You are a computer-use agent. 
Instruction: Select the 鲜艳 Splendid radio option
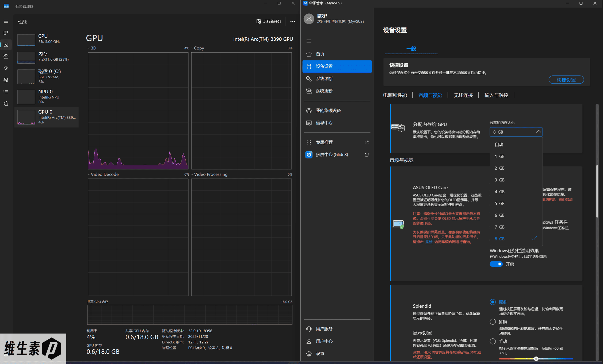pos(493,322)
